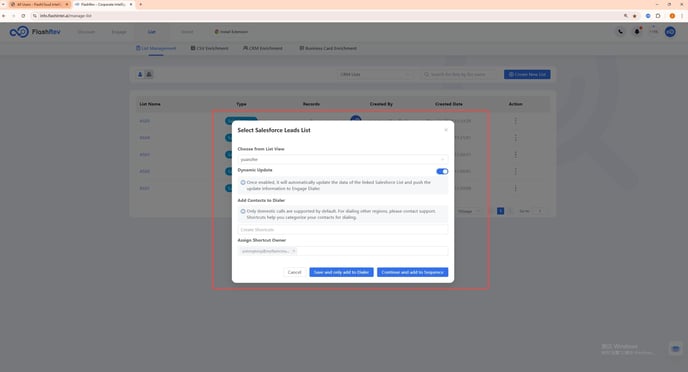Screen dimensions: 688x372
Task: Open the Business Card Enrichment tab
Action: [x=328, y=48]
